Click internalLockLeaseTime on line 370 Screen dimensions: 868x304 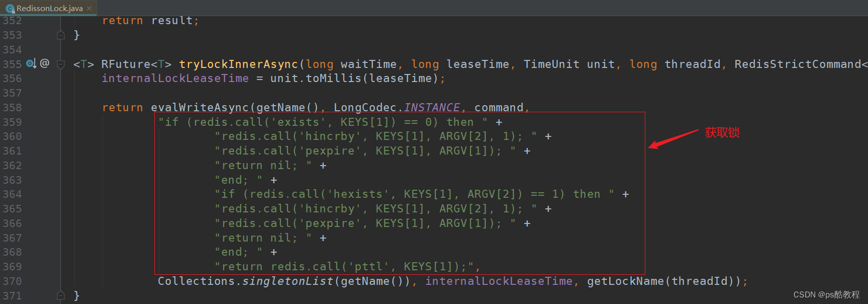(x=499, y=281)
